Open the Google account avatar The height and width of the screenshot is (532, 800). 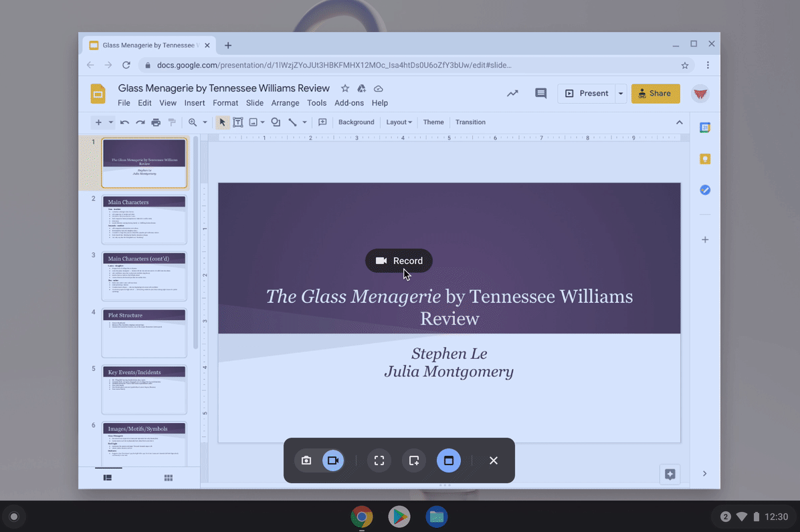tap(700, 94)
